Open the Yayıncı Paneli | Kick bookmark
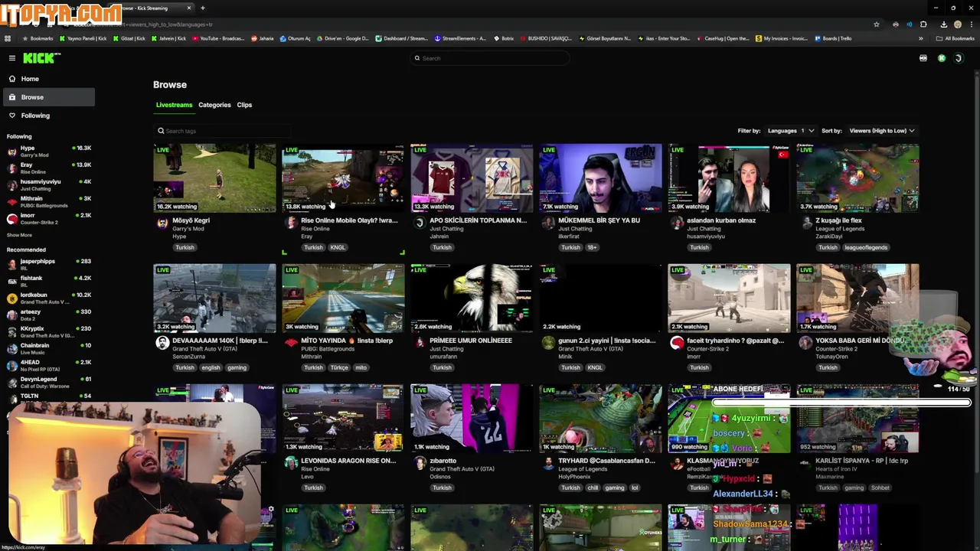Viewport: 980px width, 551px height. [84, 38]
